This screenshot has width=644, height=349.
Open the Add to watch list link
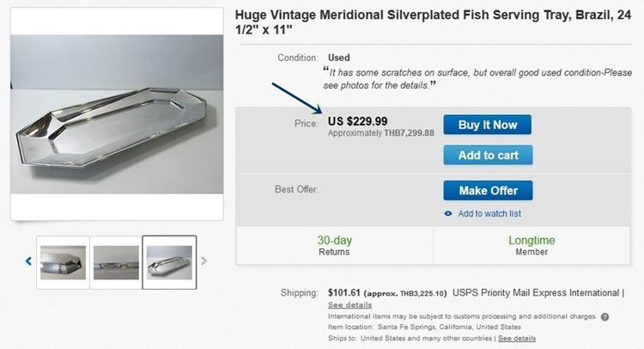(x=489, y=214)
